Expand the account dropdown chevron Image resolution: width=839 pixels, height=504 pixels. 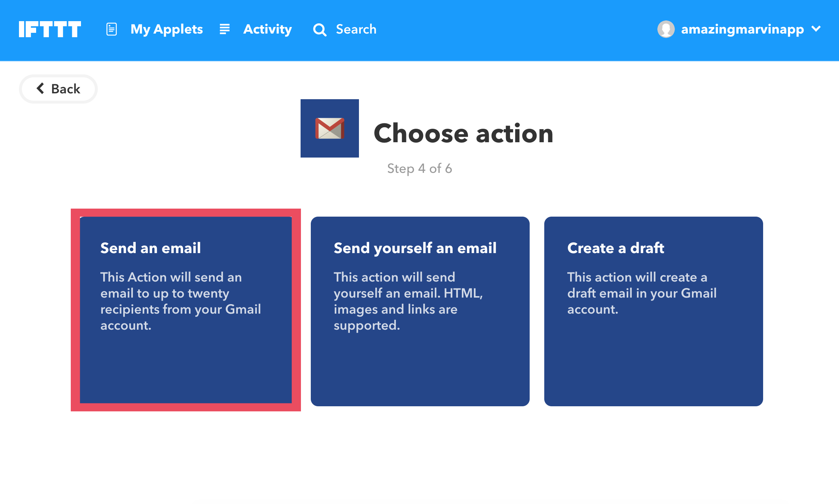[x=816, y=28]
